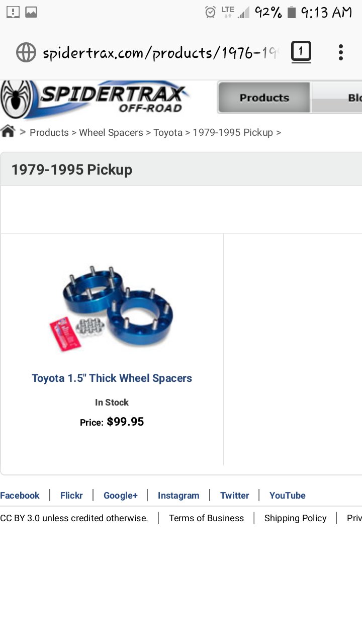362x644 pixels.
Task: Open the Instagram footer link
Action: click(178, 496)
